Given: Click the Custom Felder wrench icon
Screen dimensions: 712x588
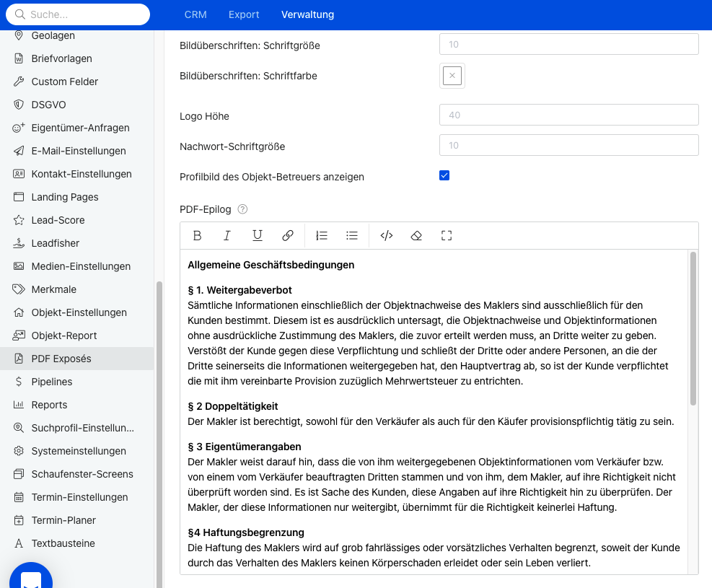Looking at the screenshot, I should pyautogui.click(x=19, y=82).
